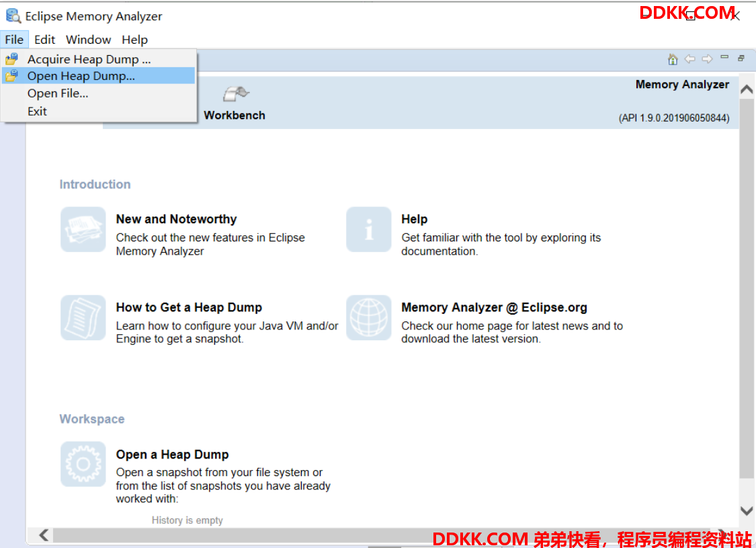Open How to Get a Heap Dump link

189,307
